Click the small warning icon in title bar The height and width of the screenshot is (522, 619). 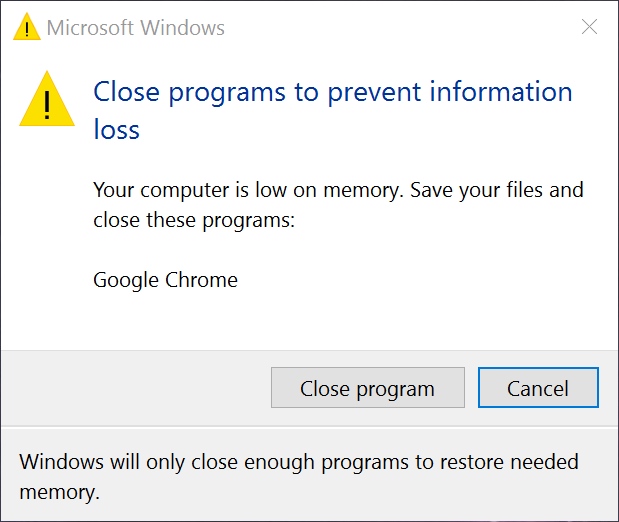click(x=28, y=27)
